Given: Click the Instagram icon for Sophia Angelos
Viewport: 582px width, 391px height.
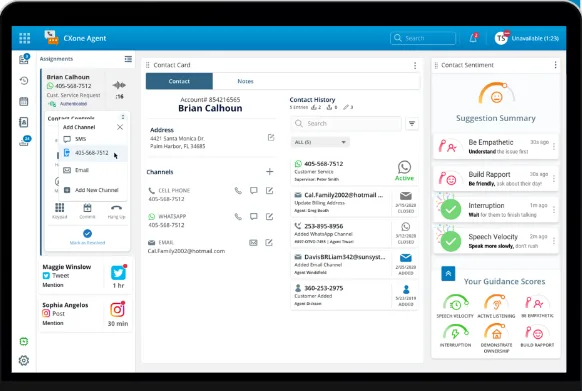Looking at the screenshot, I should coord(117,309).
